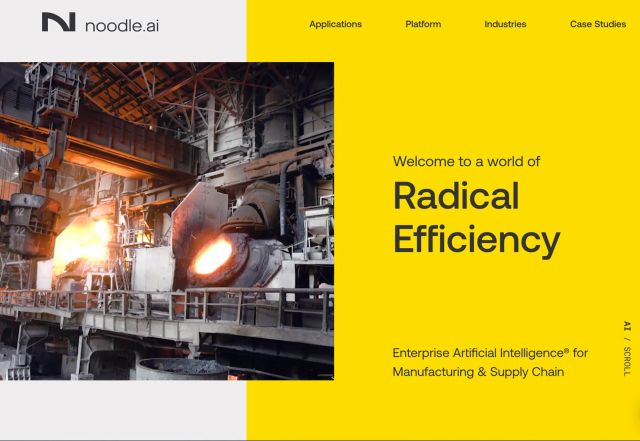Click the glowing furnace opening in the image

coord(211,257)
